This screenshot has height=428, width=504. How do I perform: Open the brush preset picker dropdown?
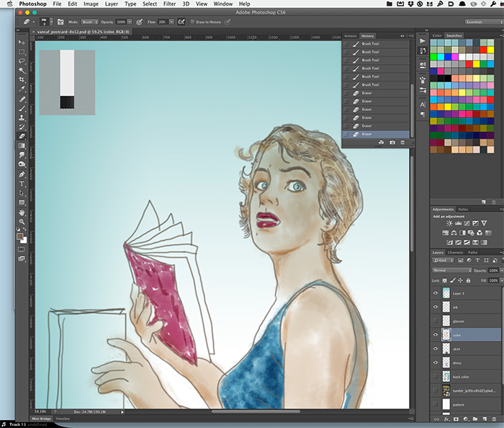pos(51,22)
